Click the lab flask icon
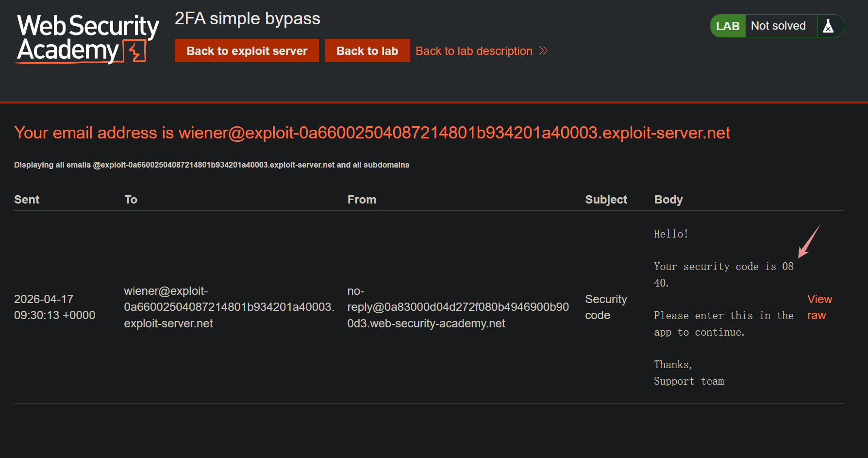The height and width of the screenshot is (458, 868). (x=829, y=26)
